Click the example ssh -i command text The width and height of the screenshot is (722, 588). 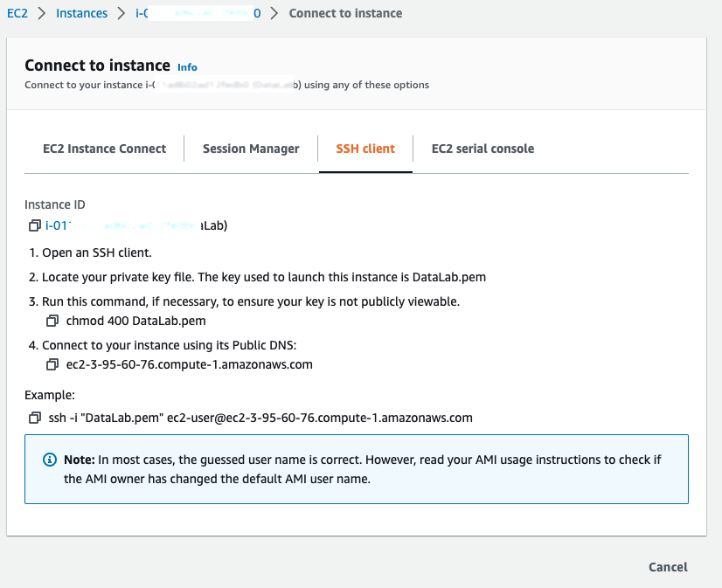click(260, 418)
